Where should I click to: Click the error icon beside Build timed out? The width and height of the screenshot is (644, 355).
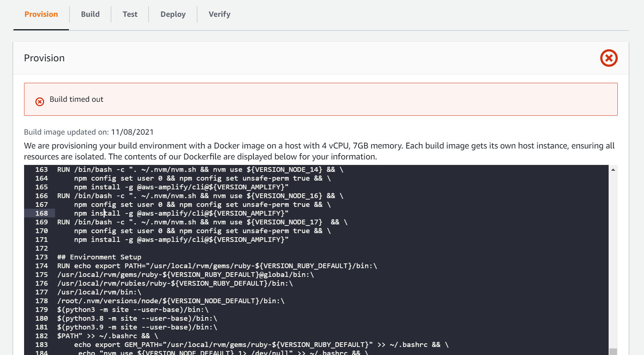(40, 101)
